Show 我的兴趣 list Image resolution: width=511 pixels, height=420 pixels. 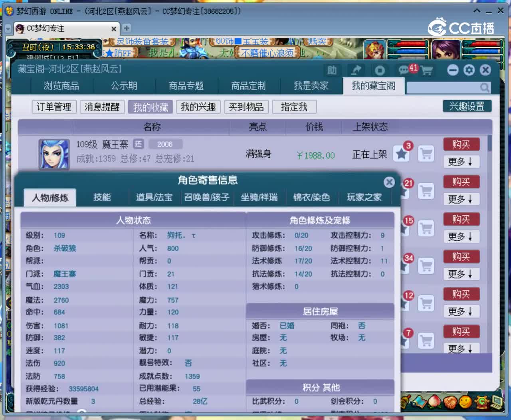198,107
